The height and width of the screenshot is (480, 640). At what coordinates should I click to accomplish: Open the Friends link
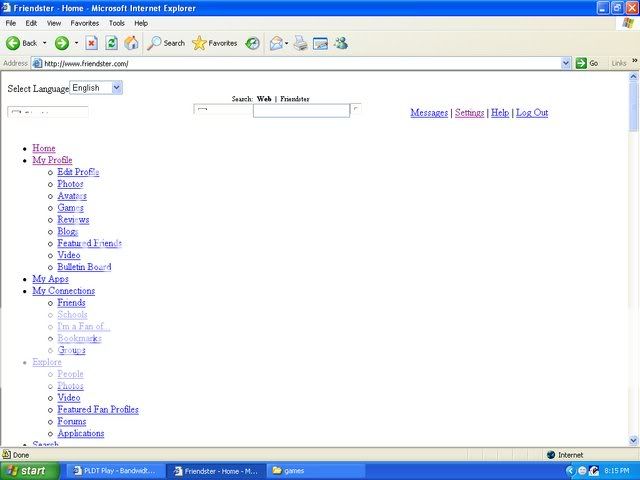coord(71,302)
